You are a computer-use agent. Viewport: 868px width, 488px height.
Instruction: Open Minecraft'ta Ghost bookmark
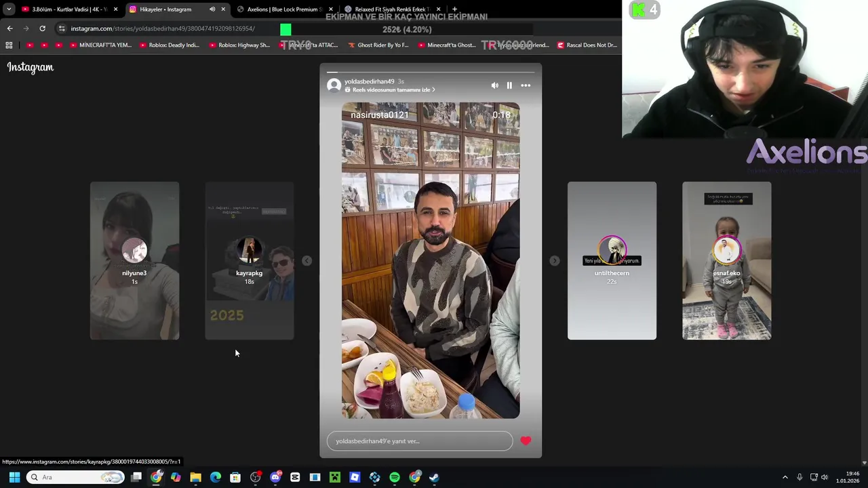[447, 45]
